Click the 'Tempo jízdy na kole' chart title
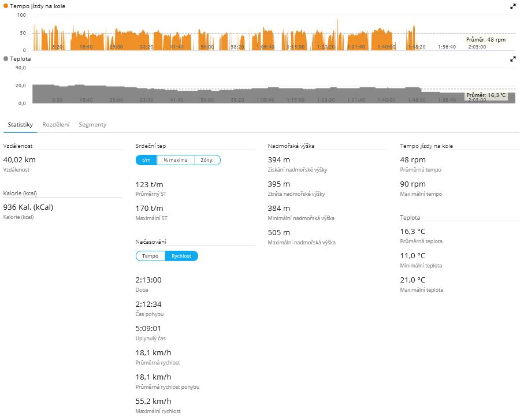The width and height of the screenshot is (524, 420). coord(39,6)
